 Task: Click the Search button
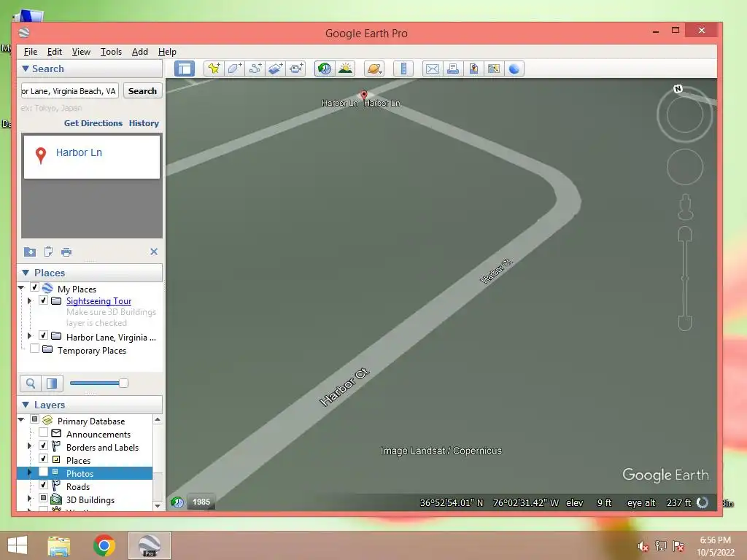[x=142, y=91]
